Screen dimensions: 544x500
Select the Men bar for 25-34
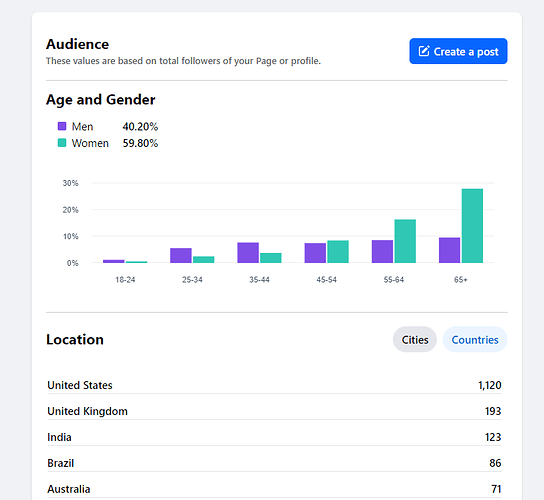coord(181,255)
